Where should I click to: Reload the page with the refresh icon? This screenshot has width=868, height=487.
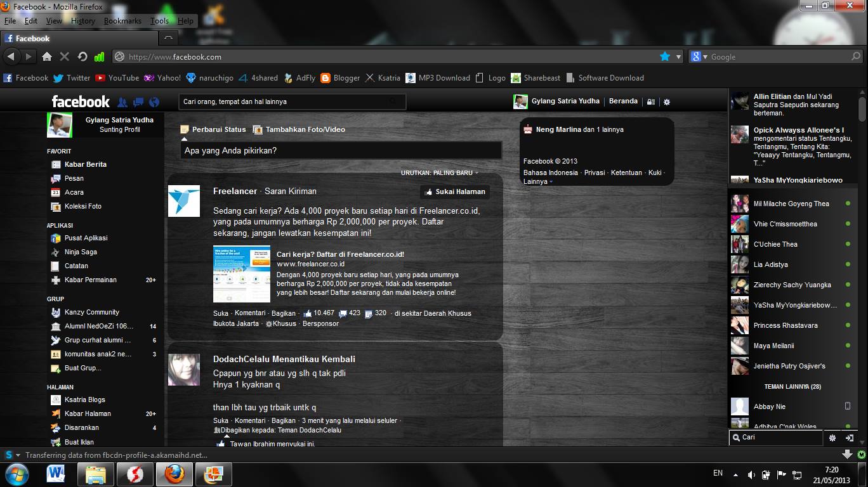[82, 56]
